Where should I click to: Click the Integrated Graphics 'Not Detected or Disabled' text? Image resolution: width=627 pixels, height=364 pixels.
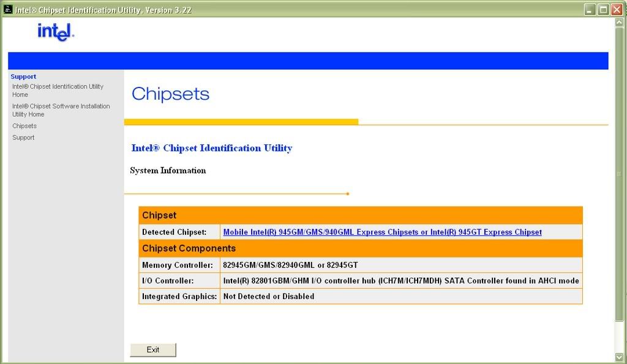pos(268,297)
